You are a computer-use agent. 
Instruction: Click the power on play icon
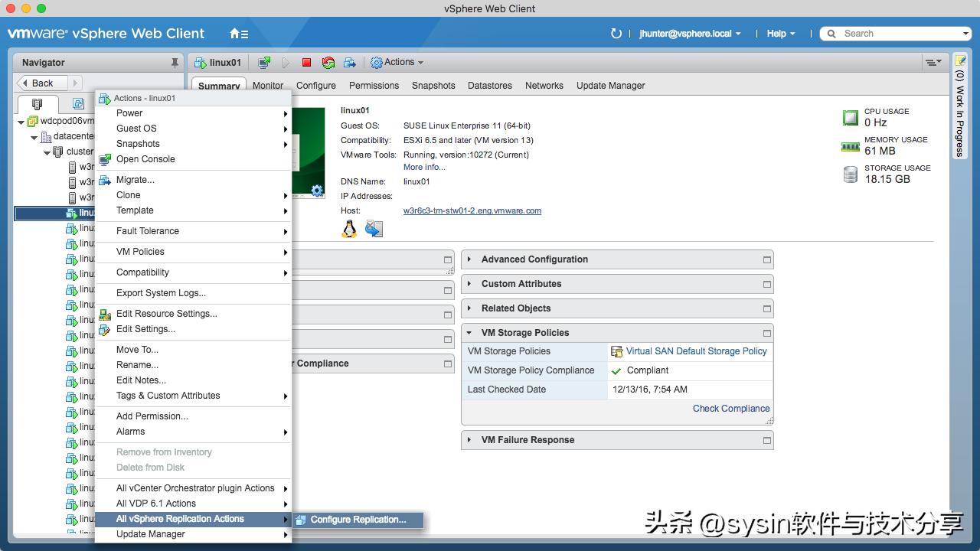[286, 63]
